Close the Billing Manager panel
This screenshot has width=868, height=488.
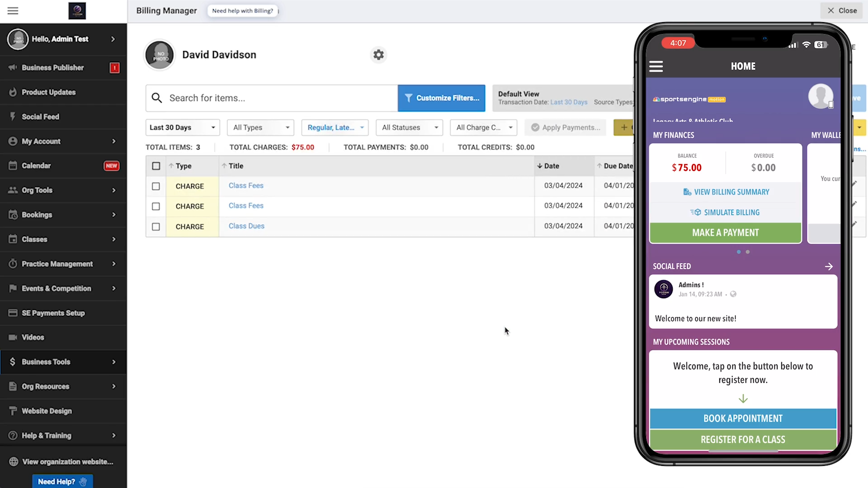tap(842, 10)
